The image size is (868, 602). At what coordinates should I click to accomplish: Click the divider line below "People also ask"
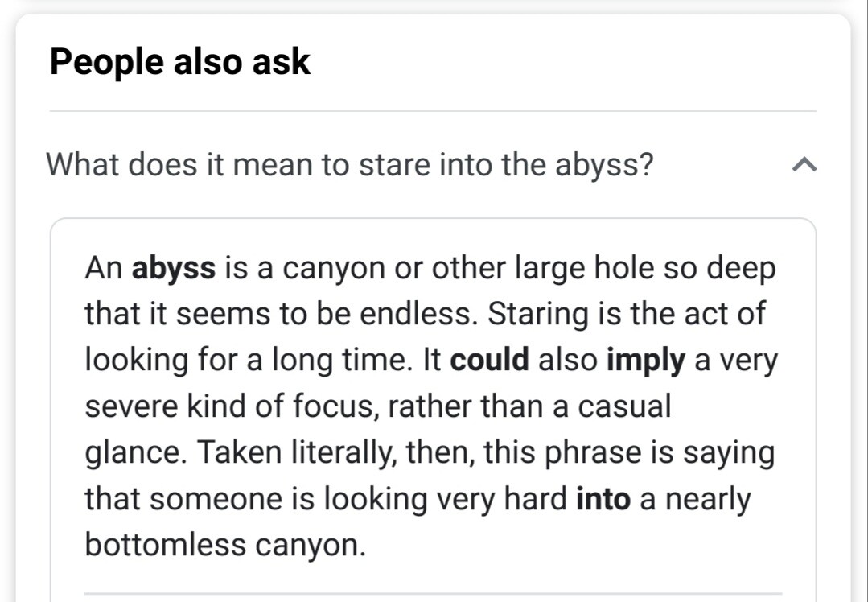coord(433,111)
